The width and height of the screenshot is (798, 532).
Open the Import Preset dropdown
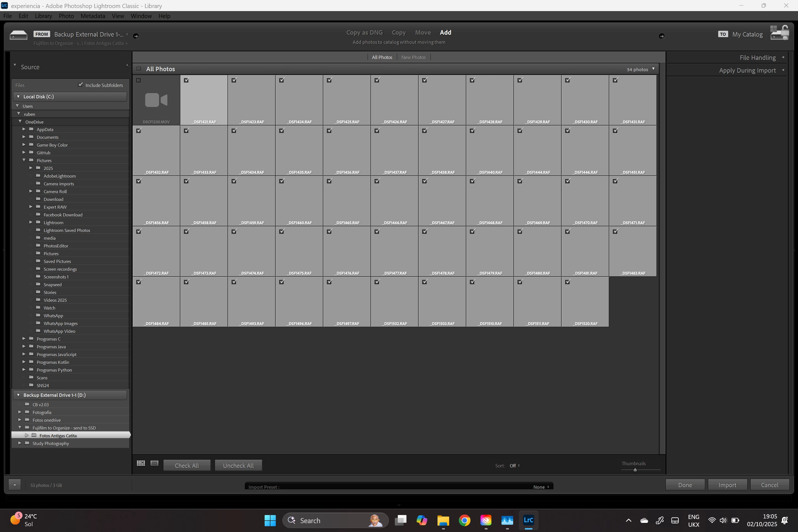[x=541, y=487]
